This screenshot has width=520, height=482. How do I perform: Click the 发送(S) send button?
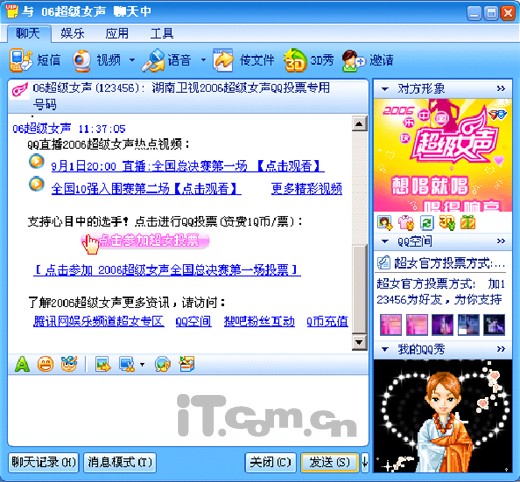(x=330, y=462)
